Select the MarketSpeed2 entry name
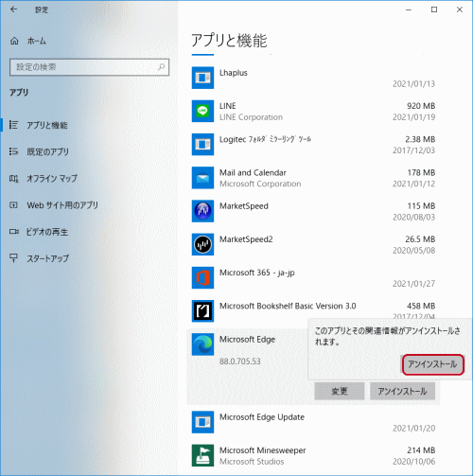 (246, 239)
